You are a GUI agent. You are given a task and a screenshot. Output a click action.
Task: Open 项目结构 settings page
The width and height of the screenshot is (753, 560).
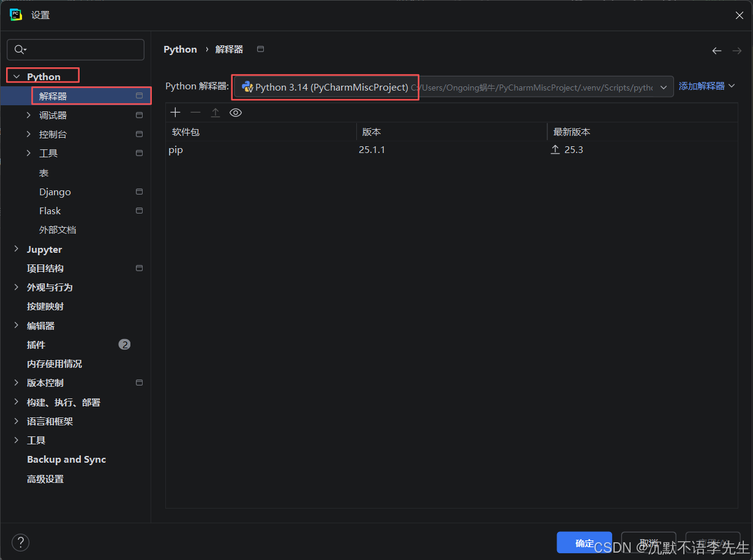[45, 268]
